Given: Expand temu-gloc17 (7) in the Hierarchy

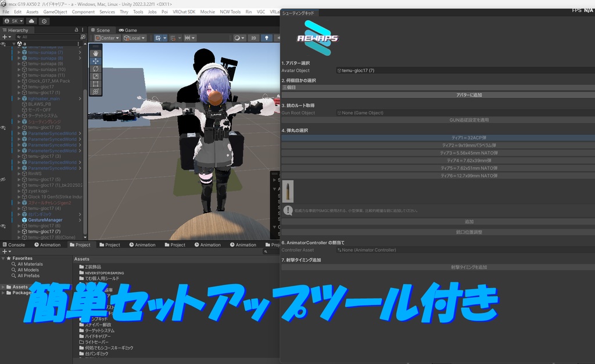Looking at the screenshot, I should pos(18,231).
